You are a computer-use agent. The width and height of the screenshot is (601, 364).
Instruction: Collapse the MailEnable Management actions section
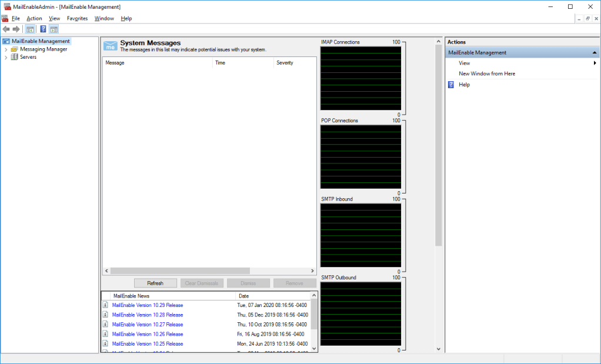pos(595,53)
